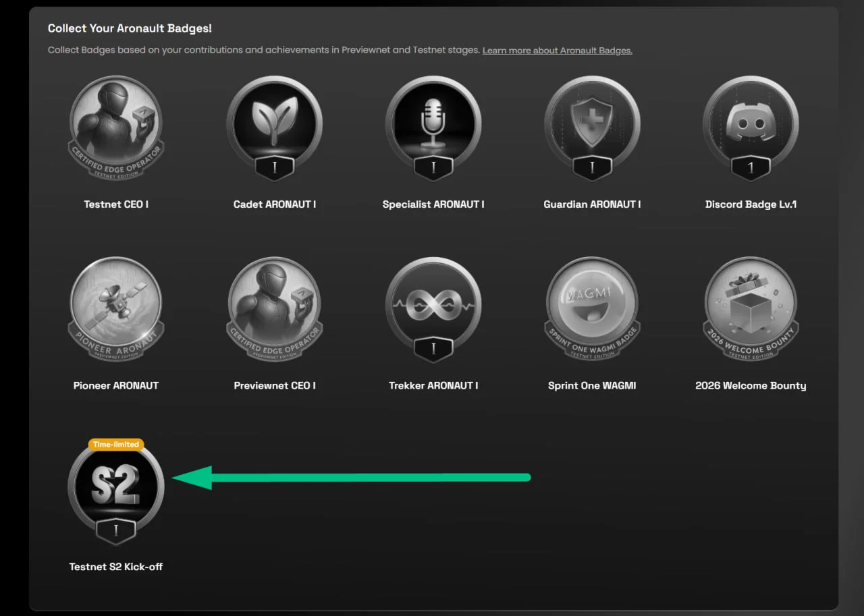Click the "Previewnet CEO I" label

pos(275,386)
